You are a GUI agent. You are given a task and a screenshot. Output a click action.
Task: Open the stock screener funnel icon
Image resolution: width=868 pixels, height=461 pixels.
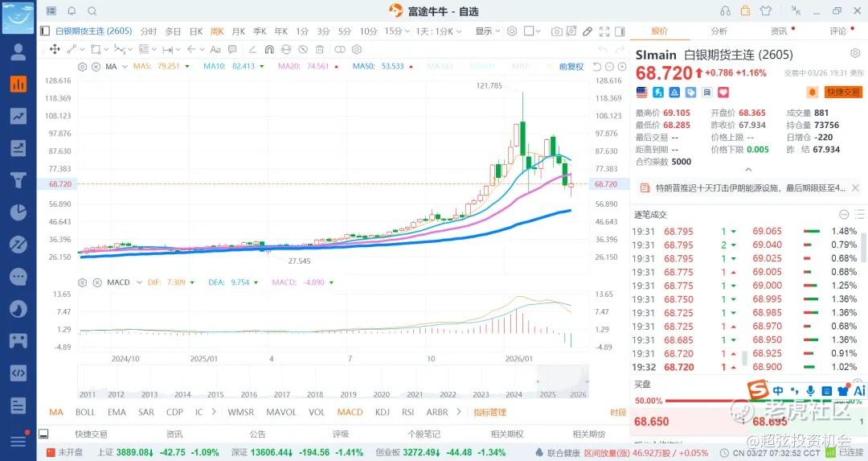pos(18,180)
